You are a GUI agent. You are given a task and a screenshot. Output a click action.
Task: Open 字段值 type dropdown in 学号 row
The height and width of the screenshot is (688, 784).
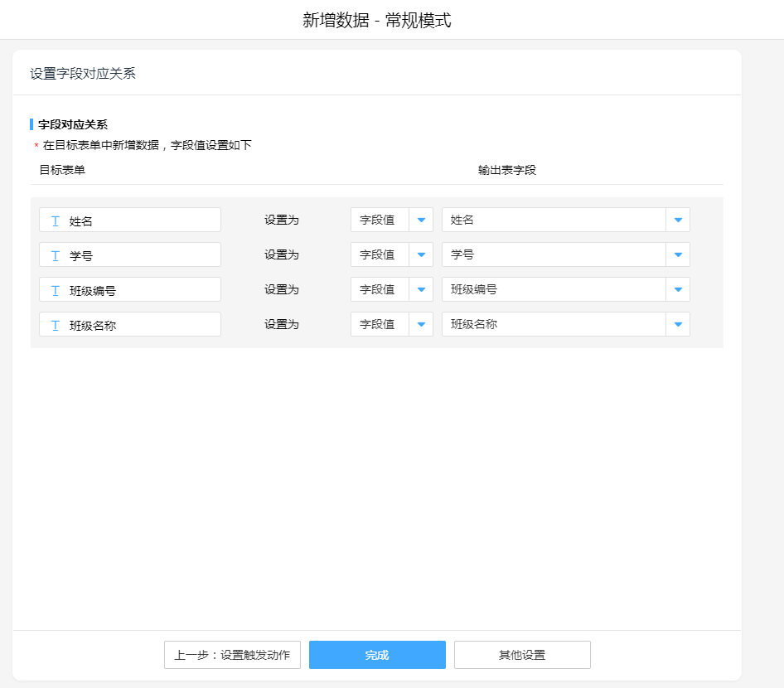pos(421,254)
